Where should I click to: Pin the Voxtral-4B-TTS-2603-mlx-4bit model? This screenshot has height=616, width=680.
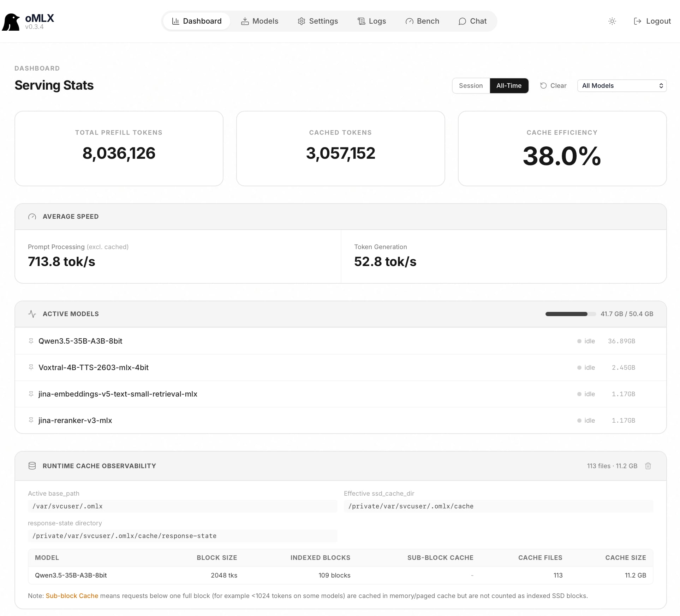(x=31, y=367)
